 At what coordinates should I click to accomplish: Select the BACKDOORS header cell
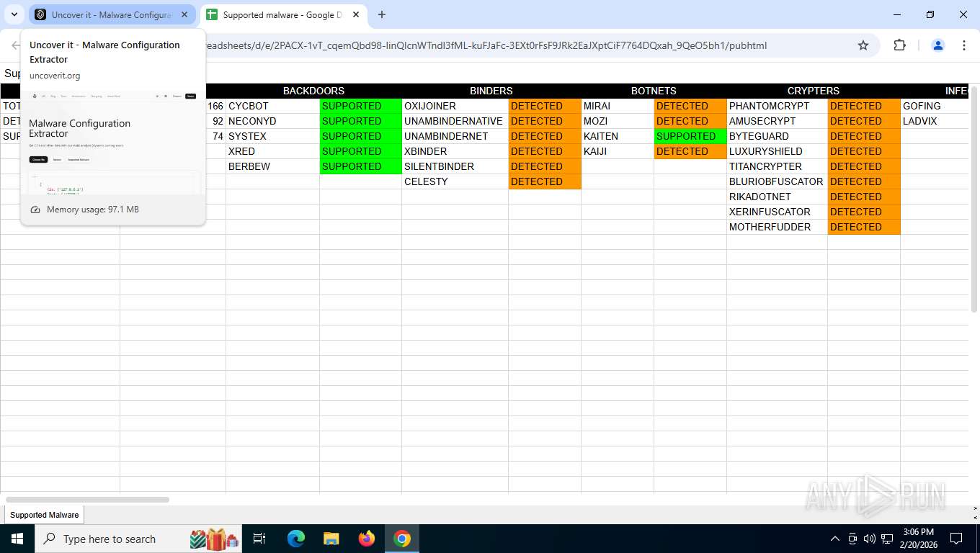(x=313, y=91)
